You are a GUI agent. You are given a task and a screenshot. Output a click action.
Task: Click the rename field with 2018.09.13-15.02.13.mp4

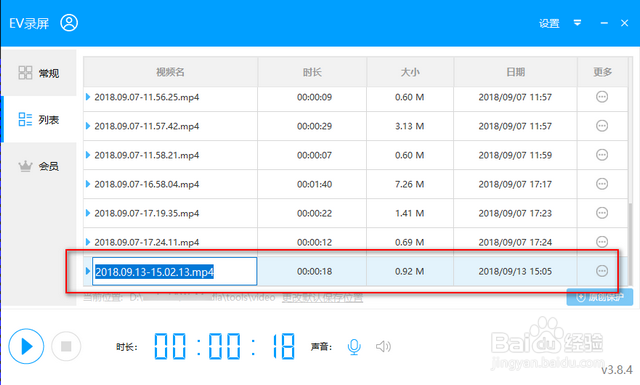pos(174,271)
